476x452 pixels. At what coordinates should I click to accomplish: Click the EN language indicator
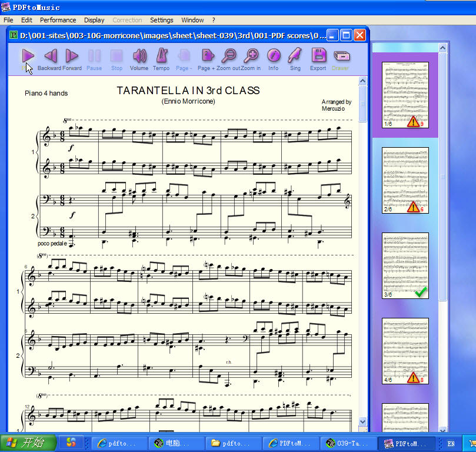click(451, 444)
